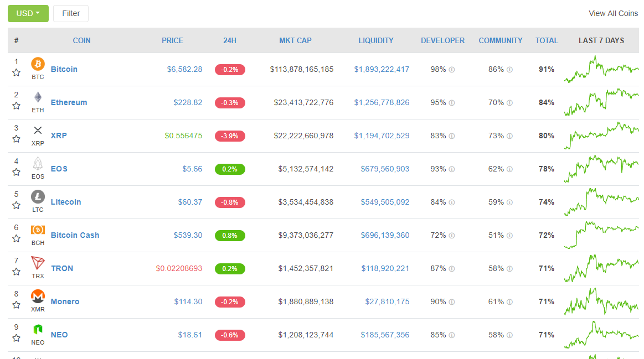644x359 pixels.
Task: Open the USD currency dropdown
Action: coord(28,13)
